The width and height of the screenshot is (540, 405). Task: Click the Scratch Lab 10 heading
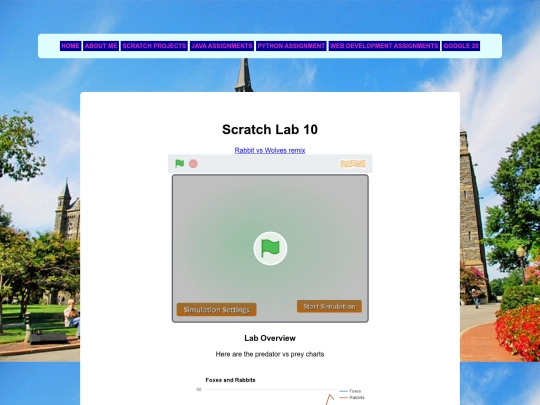coord(270,129)
